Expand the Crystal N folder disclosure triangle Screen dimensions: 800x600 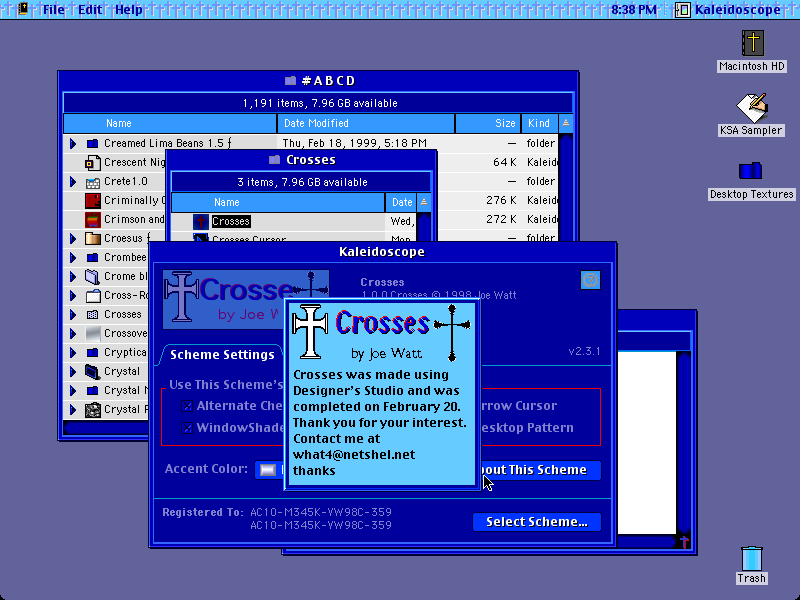tap(73, 391)
